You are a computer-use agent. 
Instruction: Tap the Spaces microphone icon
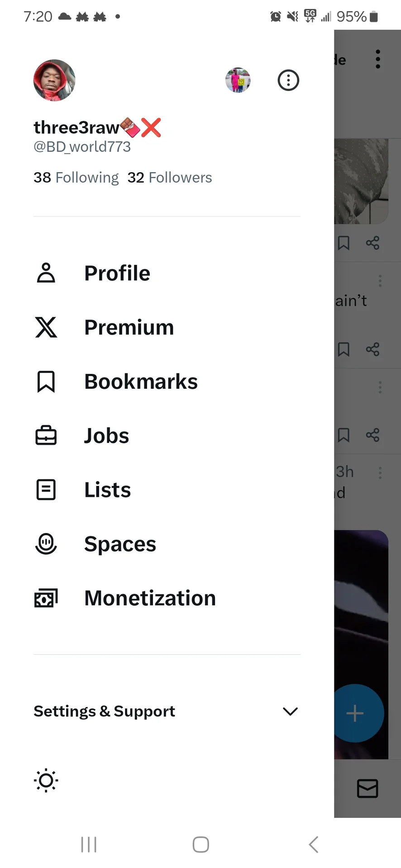(46, 544)
